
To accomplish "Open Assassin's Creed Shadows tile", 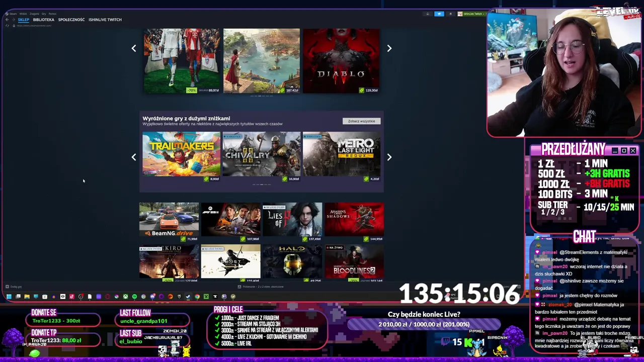I will (354, 222).
